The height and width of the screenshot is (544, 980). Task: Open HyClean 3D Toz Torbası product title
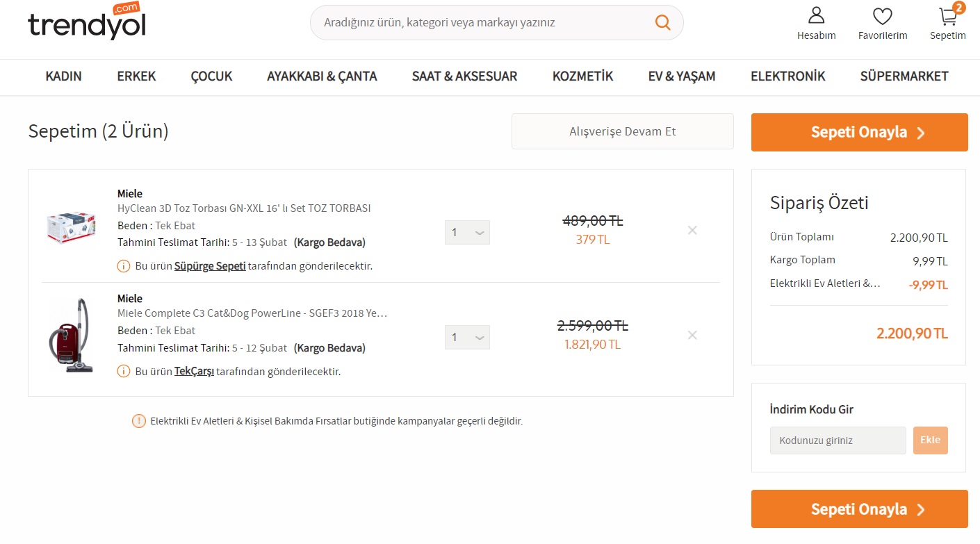click(244, 208)
